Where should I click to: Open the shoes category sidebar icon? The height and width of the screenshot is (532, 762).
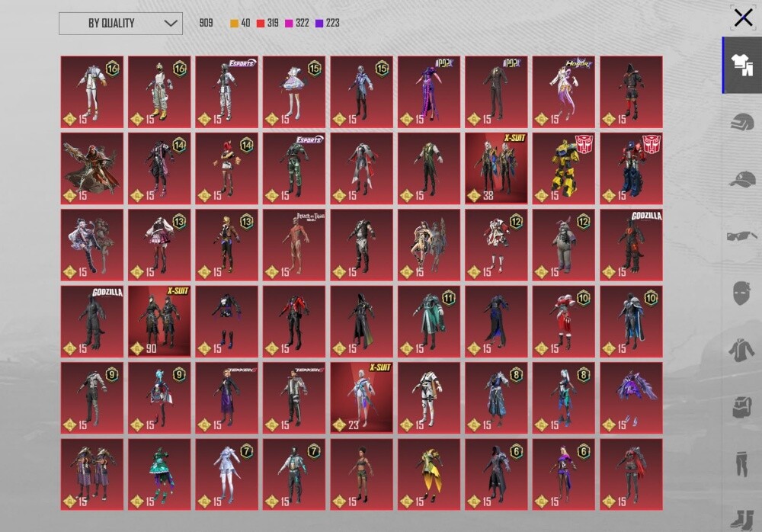[x=742, y=521]
